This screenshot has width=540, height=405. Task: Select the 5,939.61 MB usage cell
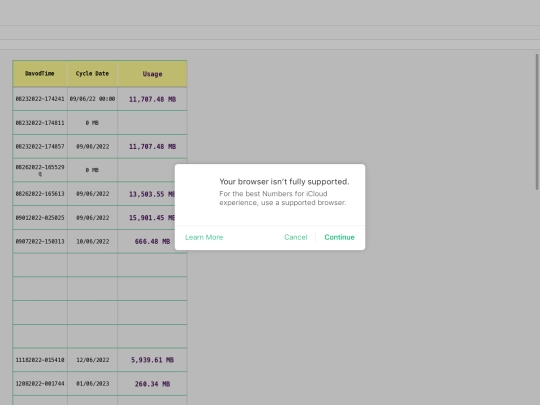152,360
